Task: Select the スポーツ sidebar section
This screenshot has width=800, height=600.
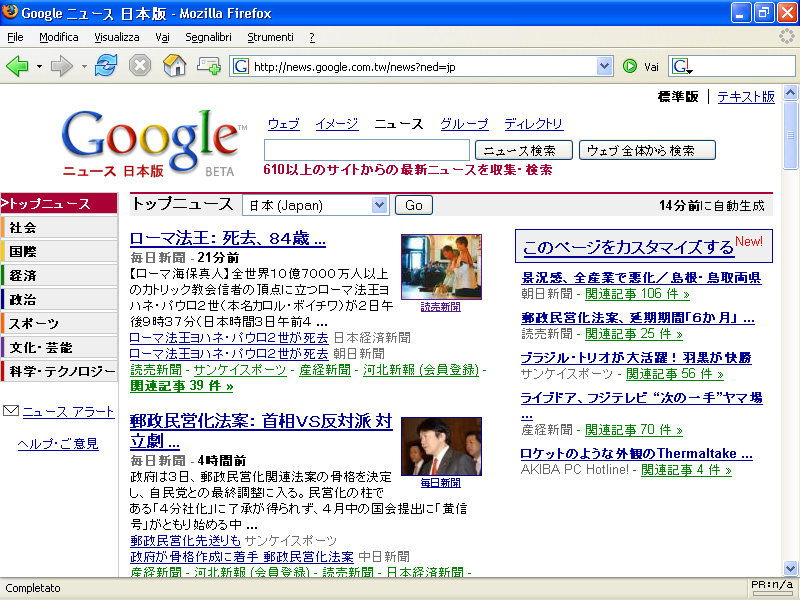Action: pyautogui.click(x=59, y=323)
